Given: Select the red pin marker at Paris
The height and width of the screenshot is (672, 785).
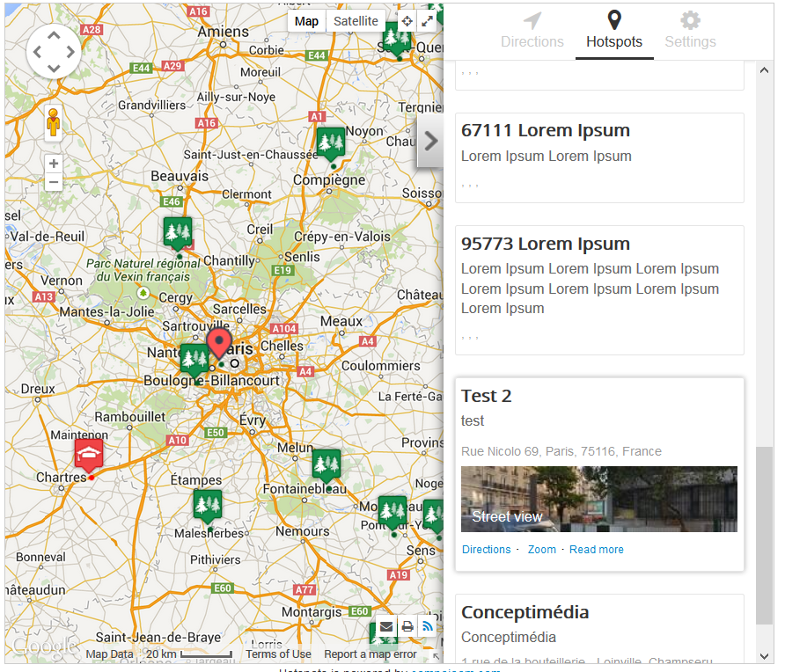Looking at the screenshot, I should point(219,343).
